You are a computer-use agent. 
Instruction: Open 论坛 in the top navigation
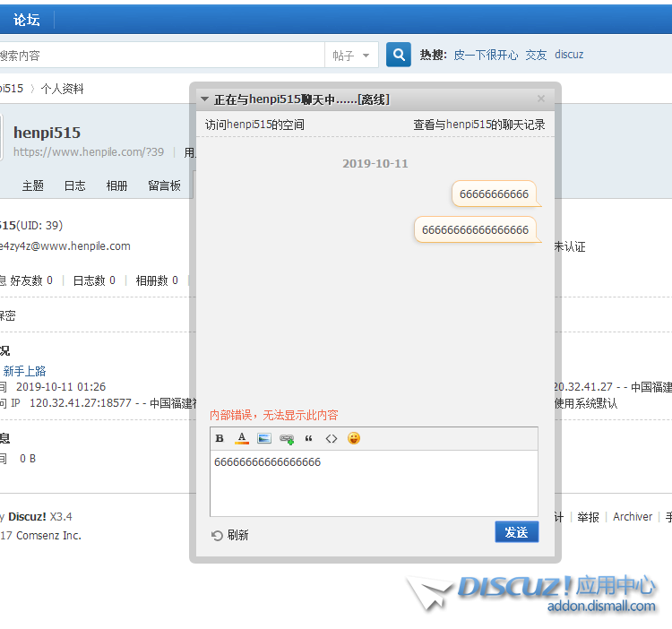[26, 20]
